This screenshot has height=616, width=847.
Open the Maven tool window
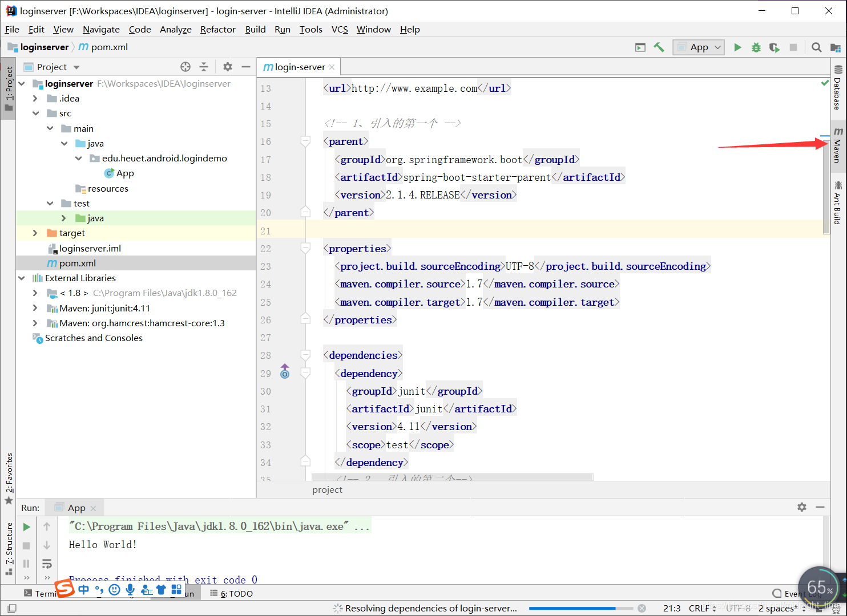point(837,147)
